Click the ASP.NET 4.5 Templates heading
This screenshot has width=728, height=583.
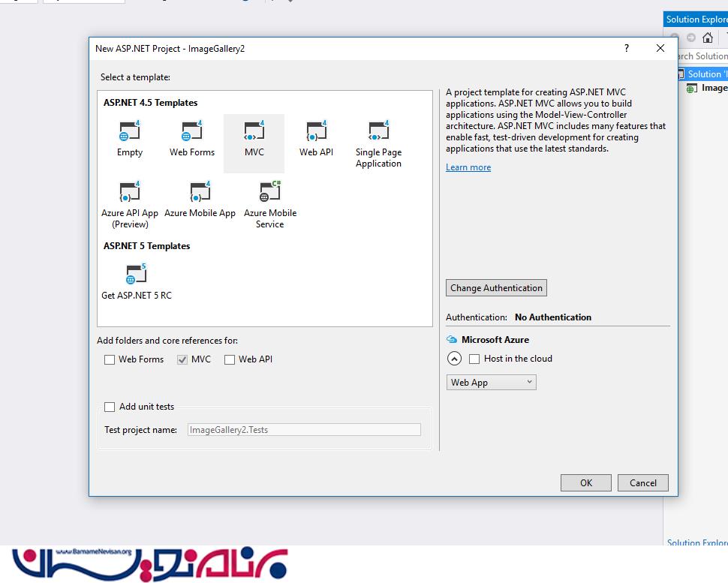click(150, 103)
